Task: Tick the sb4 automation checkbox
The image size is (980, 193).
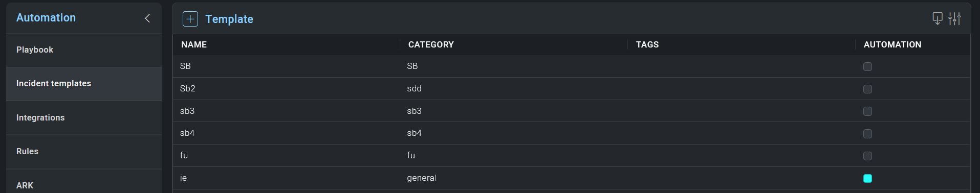Action: [867, 134]
